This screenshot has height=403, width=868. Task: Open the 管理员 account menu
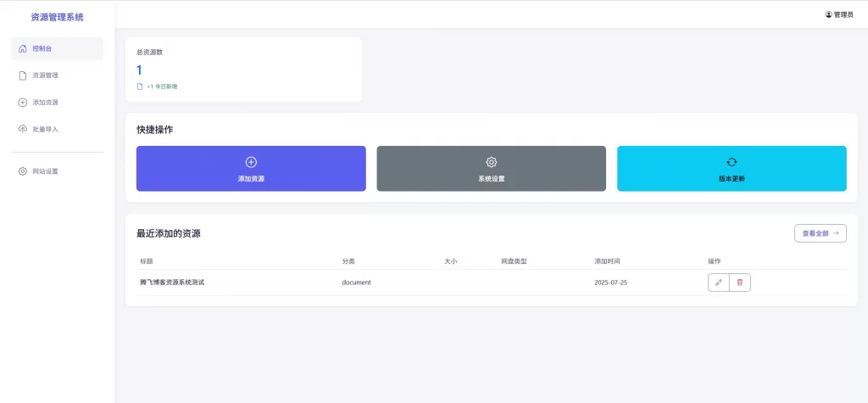(839, 15)
